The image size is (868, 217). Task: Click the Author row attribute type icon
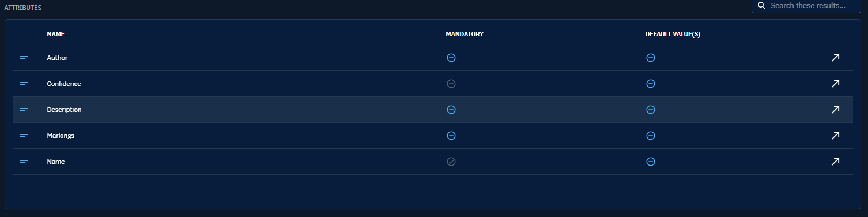(x=24, y=58)
